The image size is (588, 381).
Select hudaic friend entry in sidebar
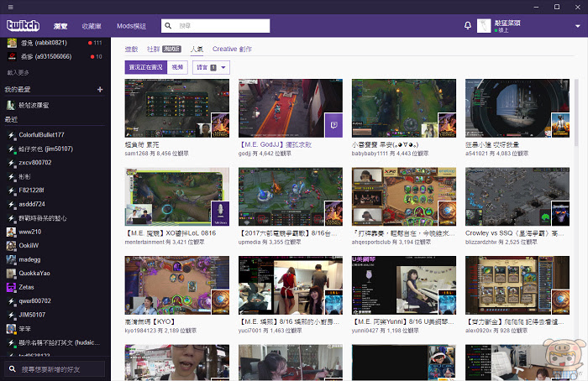click(55, 342)
